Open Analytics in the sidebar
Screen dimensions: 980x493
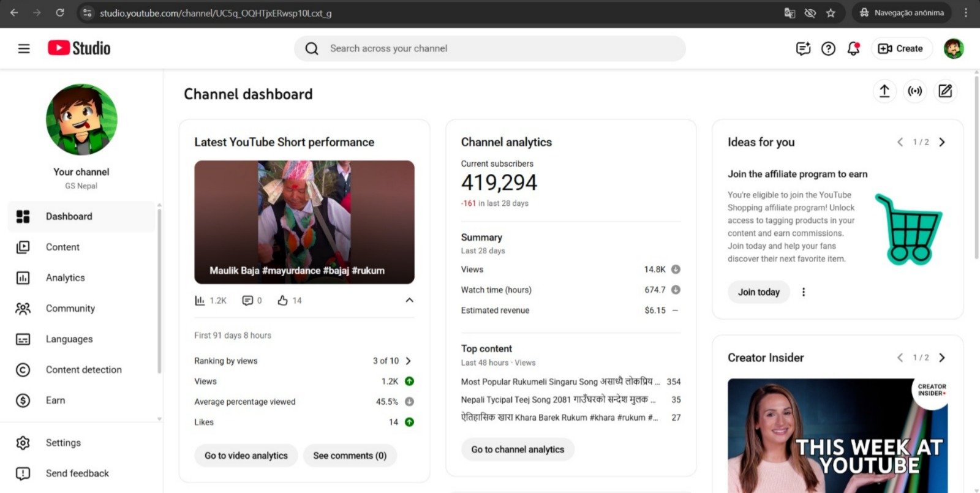pos(65,277)
